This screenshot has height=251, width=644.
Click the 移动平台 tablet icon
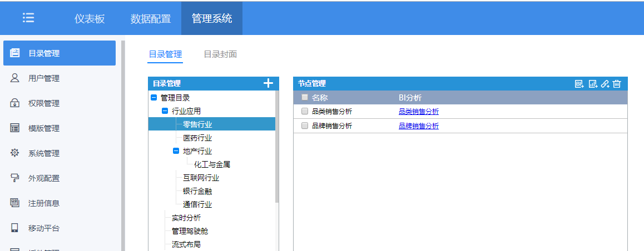coord(15,228)
